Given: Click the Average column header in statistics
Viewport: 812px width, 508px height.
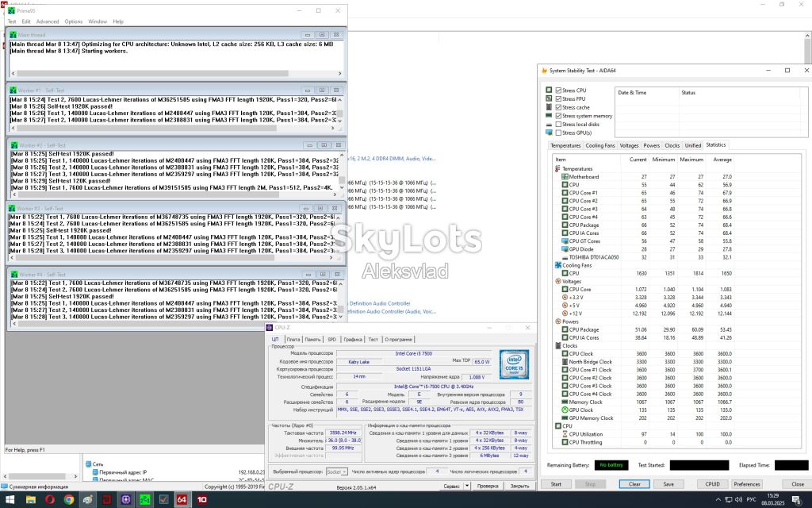Looking at the screenshot, I should click(722, 160).
